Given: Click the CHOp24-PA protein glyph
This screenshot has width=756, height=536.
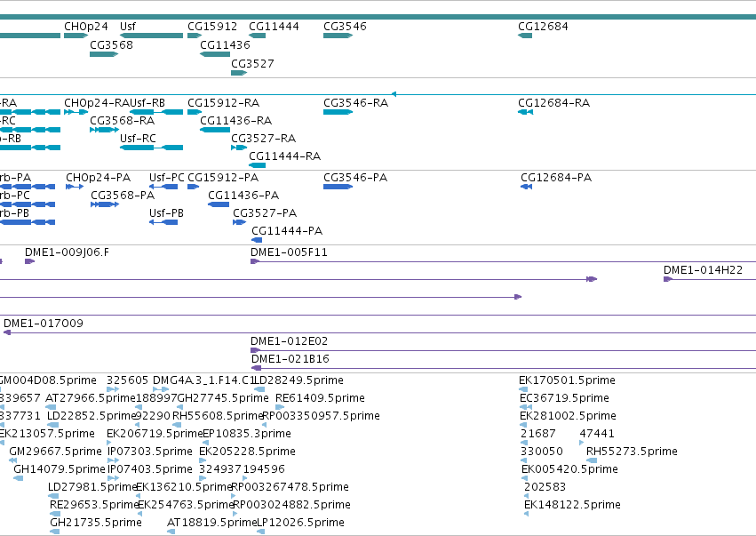Looking at the screenshot, I should tap(75, 187).
